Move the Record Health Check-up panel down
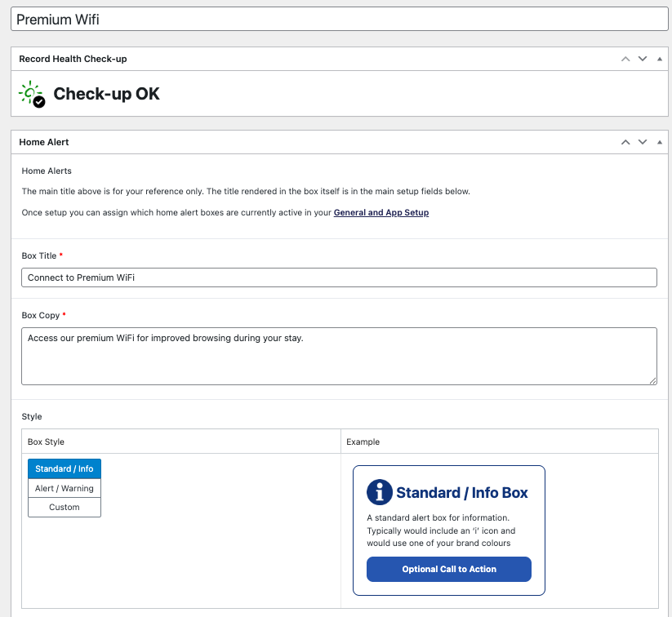Image resolution: width=672 pixels, height=617 pixels. click(643, 59)
